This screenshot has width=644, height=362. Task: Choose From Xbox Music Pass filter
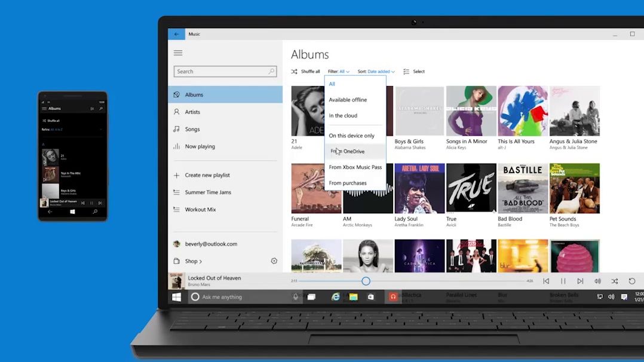tap(355, 167)
